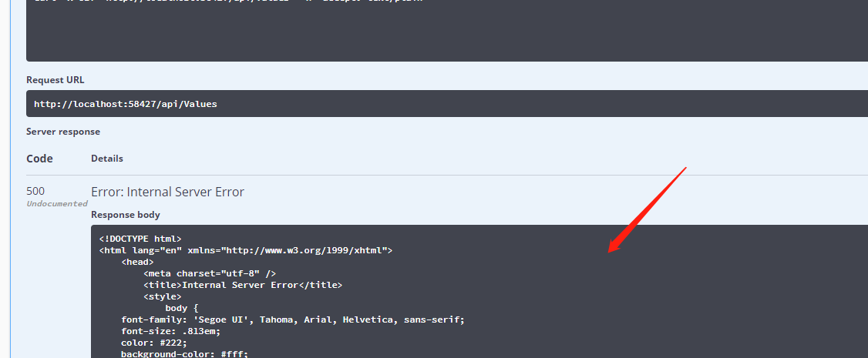
Task: Click the "Details" column header
Action: coord(107,159)
